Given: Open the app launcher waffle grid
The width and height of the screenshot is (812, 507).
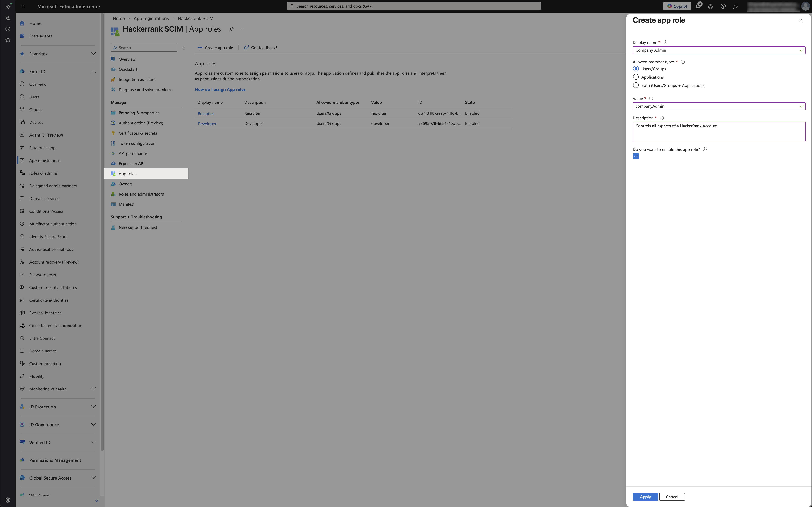Looking at the screenshot, I should [23, 6].
